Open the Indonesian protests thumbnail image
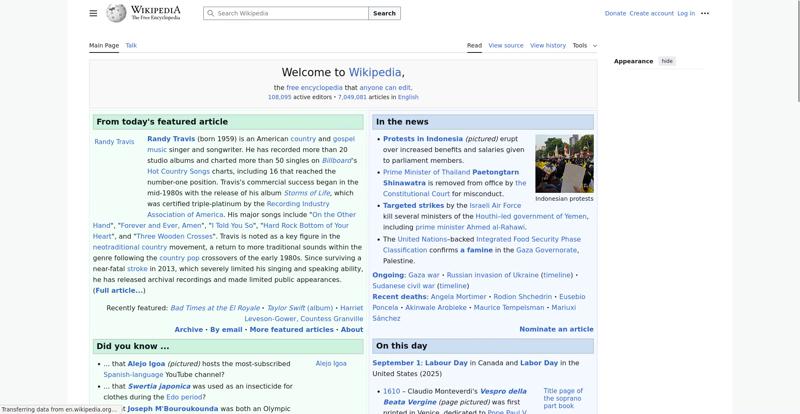Viewport: 800px width, 414px height. coord(564,163)
